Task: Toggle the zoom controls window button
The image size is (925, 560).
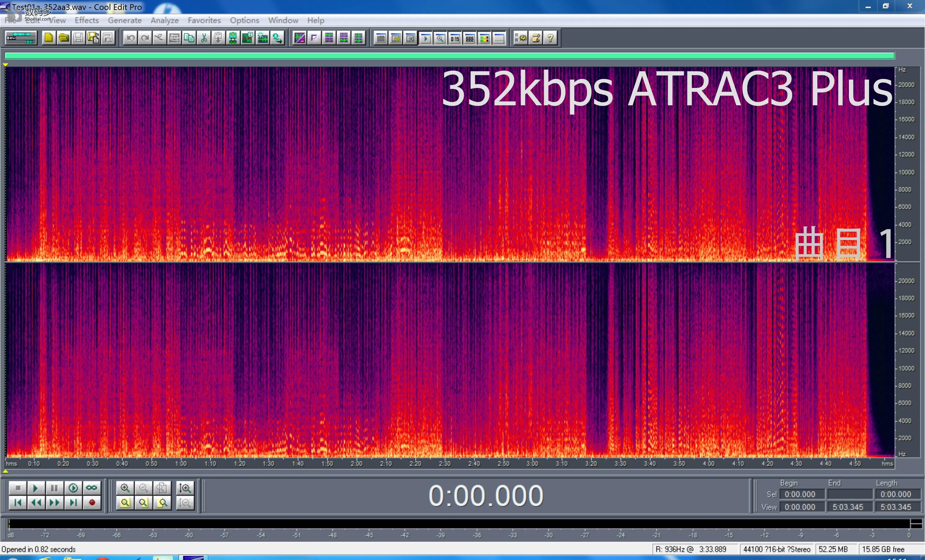Action: (x=440, y=38)
